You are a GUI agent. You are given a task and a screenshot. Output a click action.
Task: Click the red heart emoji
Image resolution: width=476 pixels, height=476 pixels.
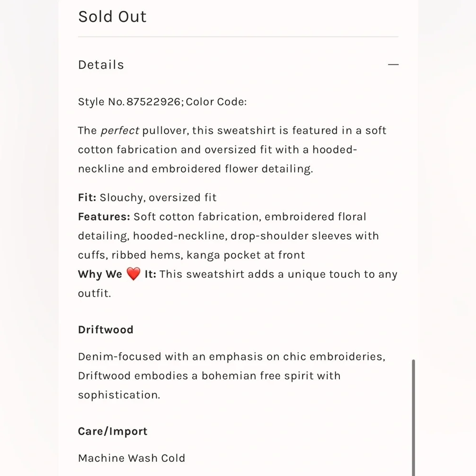133,274
